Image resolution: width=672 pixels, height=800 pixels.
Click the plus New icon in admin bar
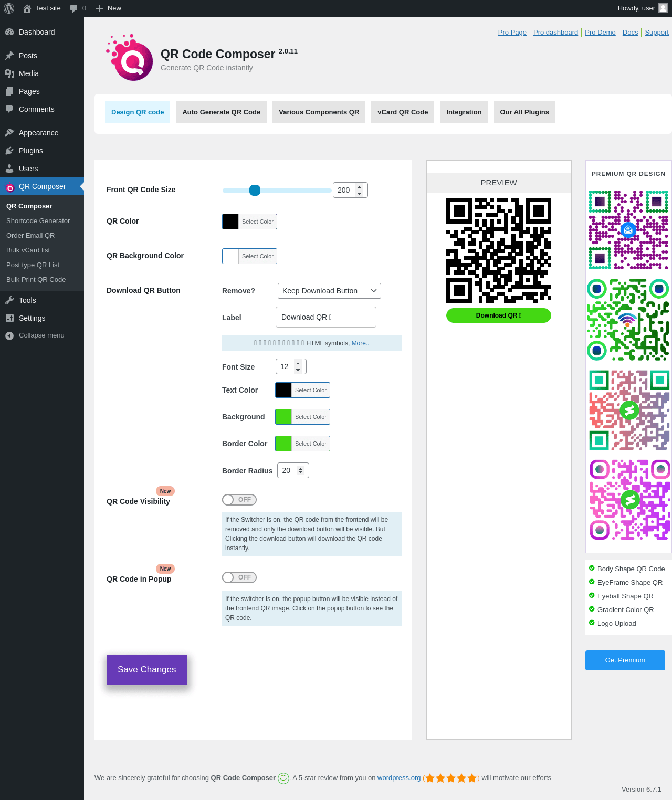(x=99, y=8)
